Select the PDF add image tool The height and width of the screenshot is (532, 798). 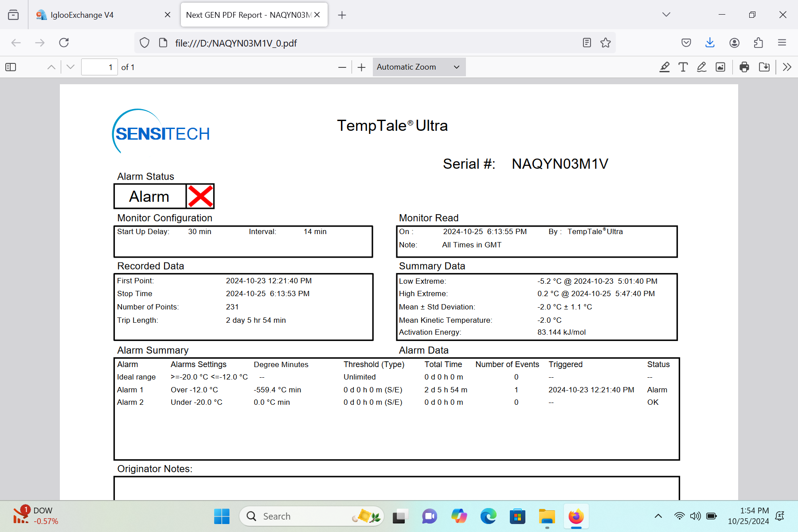tap(720, 67)
